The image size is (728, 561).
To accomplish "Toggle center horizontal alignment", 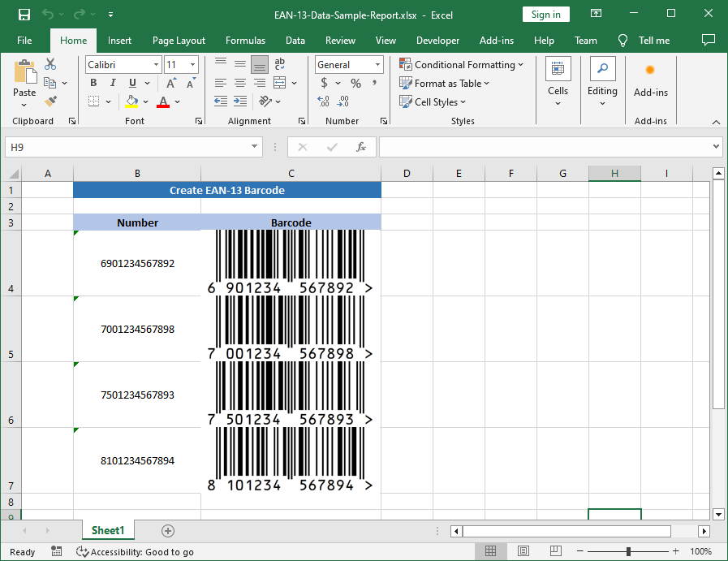I will pos(240,83).
